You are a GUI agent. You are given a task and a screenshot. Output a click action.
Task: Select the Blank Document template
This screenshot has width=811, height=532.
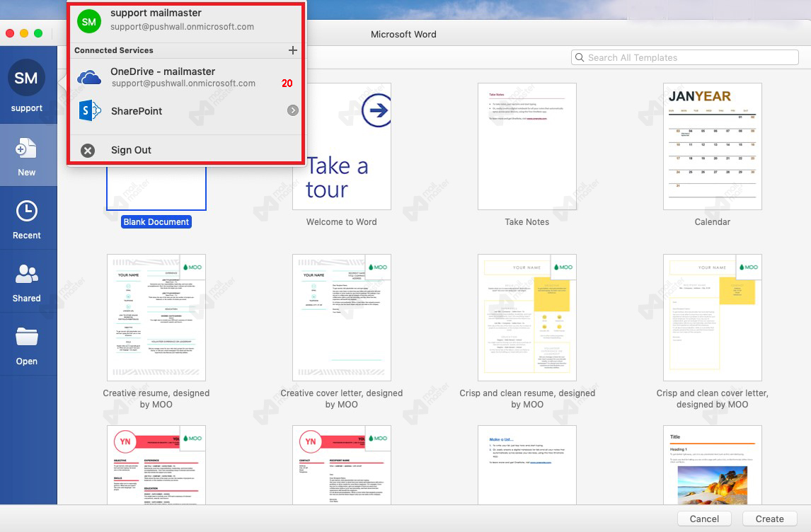156,189
